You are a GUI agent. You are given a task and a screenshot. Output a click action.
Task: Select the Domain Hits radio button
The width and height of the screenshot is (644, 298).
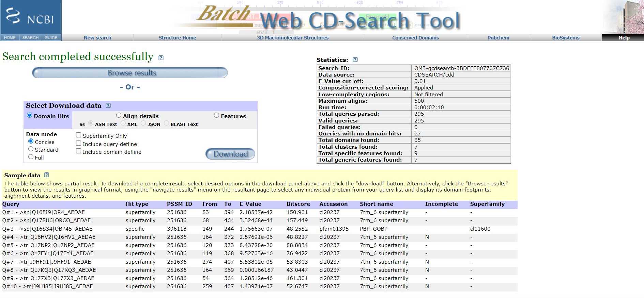pos(30,115)
